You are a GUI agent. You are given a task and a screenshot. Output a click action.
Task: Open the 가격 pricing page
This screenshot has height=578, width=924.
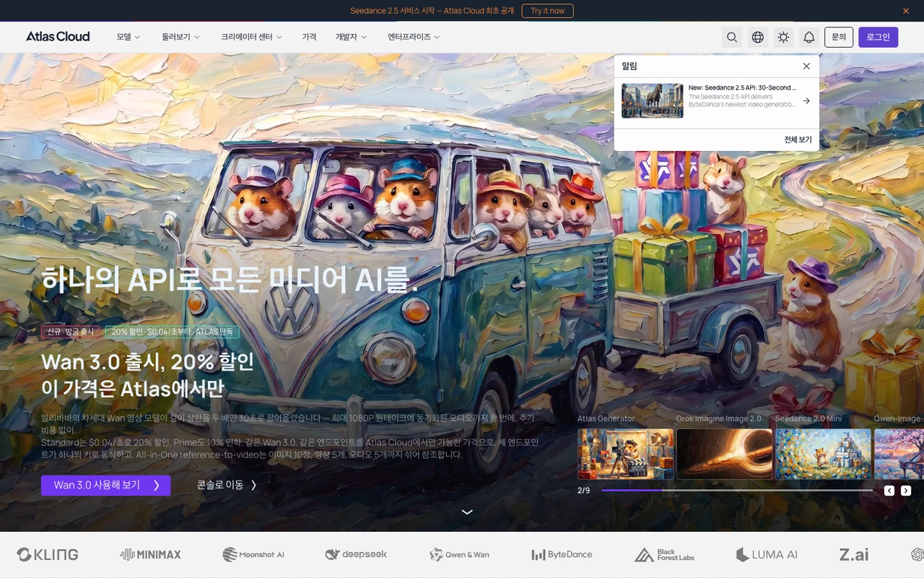[309, 37]
